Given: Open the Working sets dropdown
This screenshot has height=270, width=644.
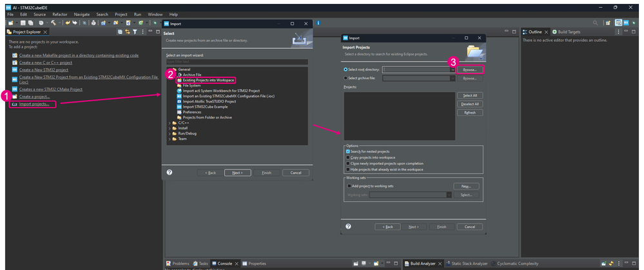Looking at the screenshot, I should [449, 195].
